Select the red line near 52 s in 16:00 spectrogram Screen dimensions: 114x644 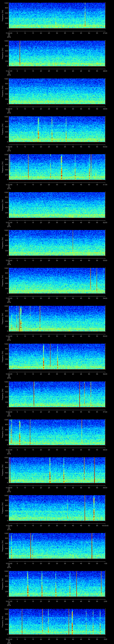pos(92,546)
